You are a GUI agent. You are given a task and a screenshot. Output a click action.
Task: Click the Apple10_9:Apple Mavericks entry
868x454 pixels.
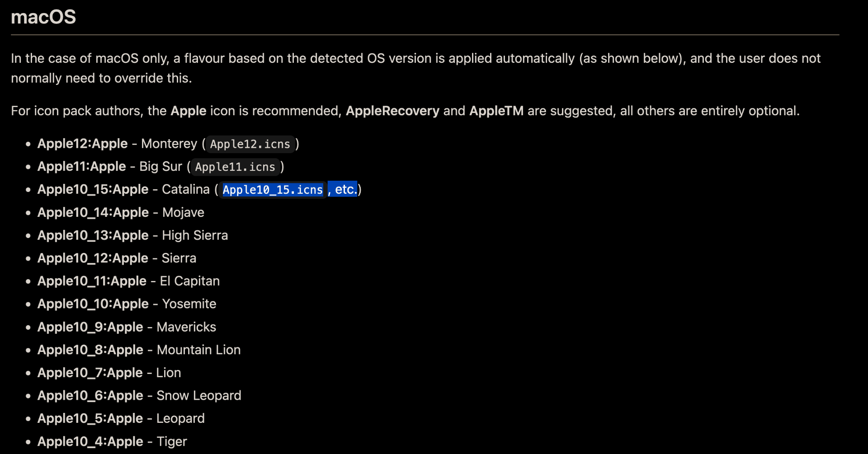point(127,327)
